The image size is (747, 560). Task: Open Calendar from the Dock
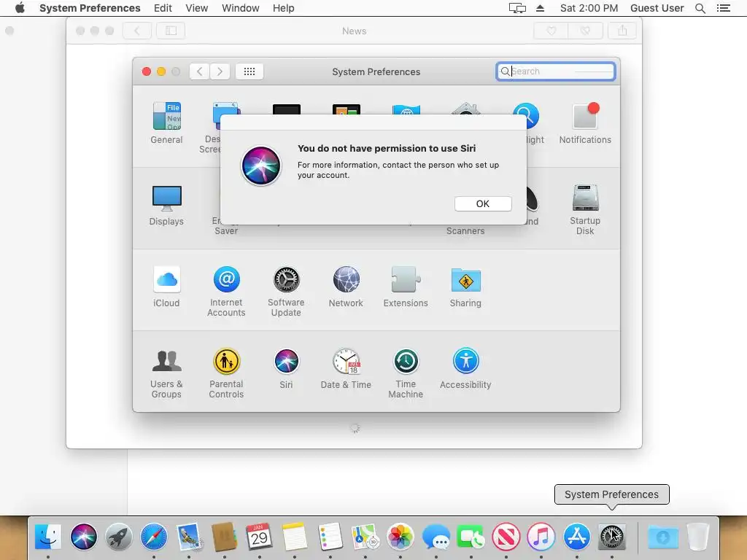(x=259, y=537)
